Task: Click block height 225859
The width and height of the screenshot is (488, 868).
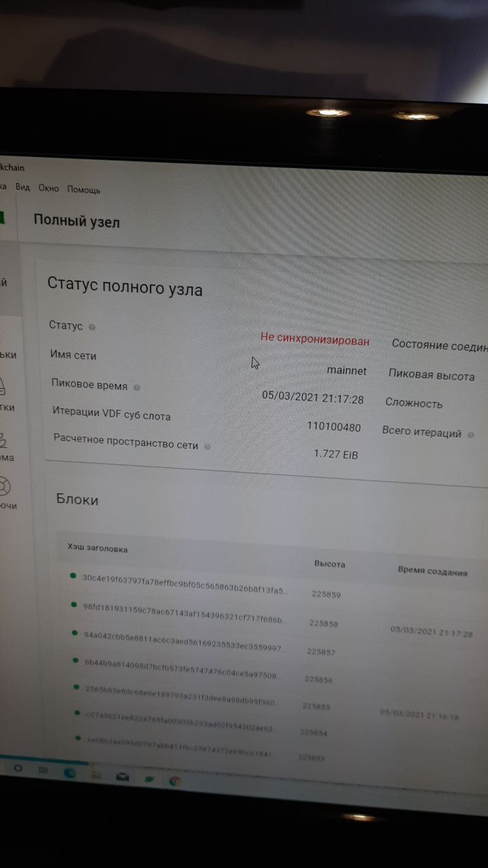Action: tap(326, 594)
